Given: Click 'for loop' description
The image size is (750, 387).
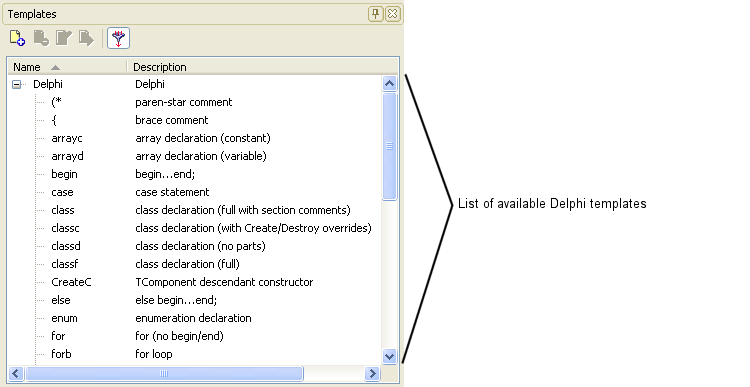Looking at the screenshot, I should pos(154,354).
